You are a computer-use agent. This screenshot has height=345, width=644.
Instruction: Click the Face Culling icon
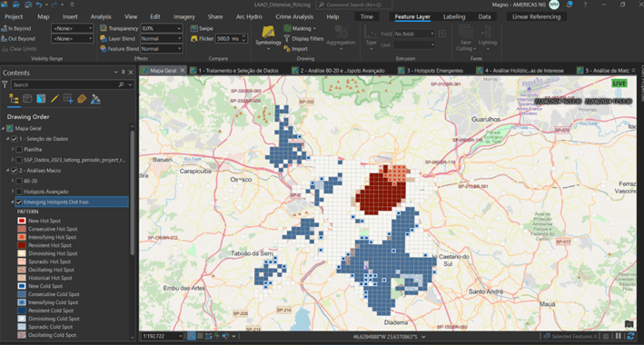pos(465,32)
